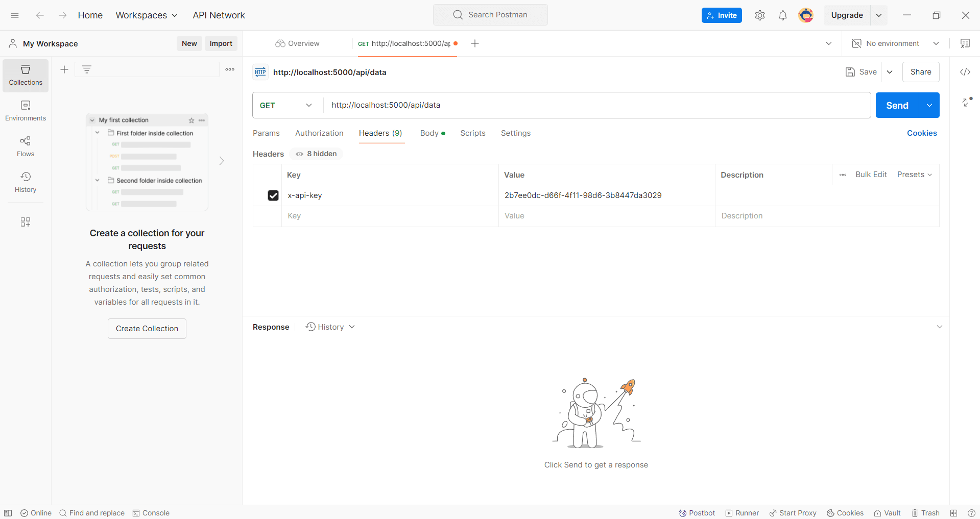Open the History sidebar panel

coord(25,182)
